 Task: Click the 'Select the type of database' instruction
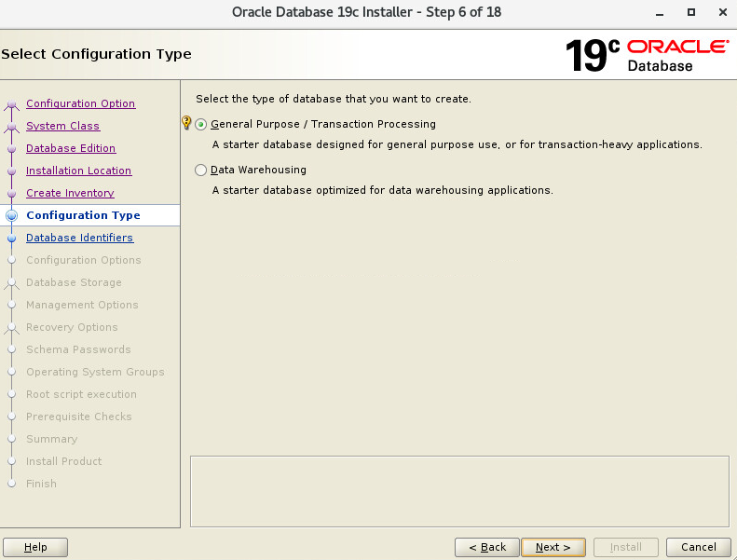(334, 99)
